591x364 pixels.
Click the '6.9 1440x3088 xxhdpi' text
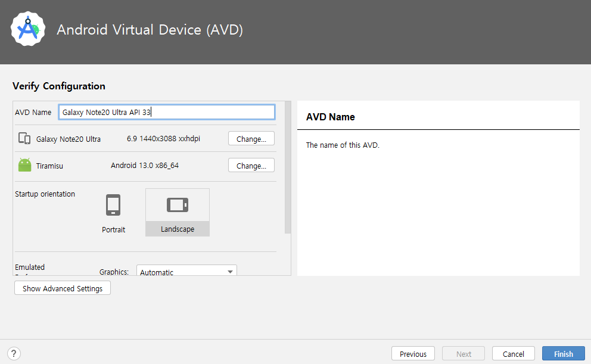164,139
